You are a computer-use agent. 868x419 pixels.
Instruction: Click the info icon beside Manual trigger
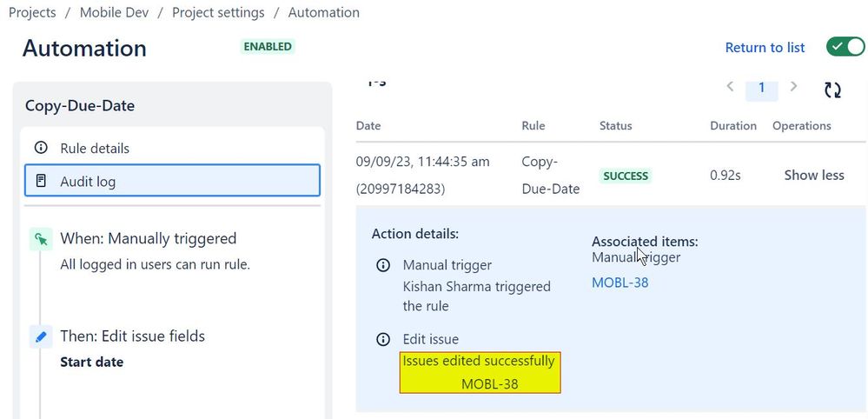[x=382, y=265]
